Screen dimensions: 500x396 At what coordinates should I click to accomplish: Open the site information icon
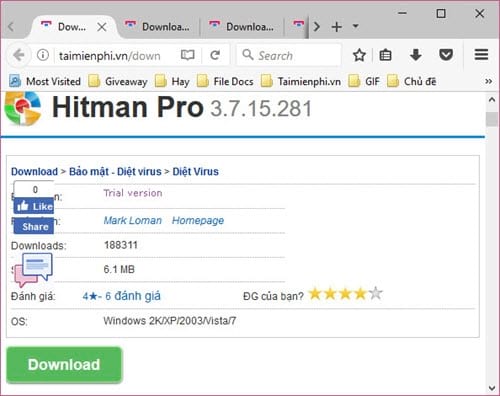43,55
